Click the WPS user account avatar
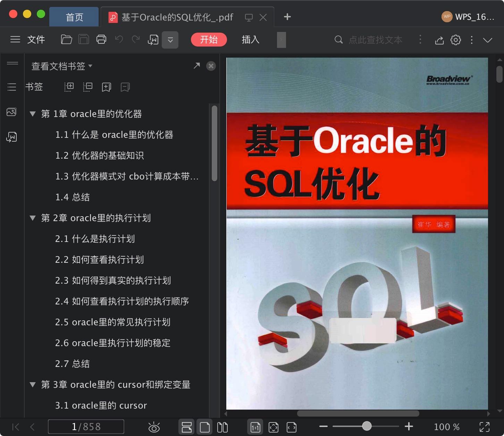504x436 pixels. (x=447, y=17)
